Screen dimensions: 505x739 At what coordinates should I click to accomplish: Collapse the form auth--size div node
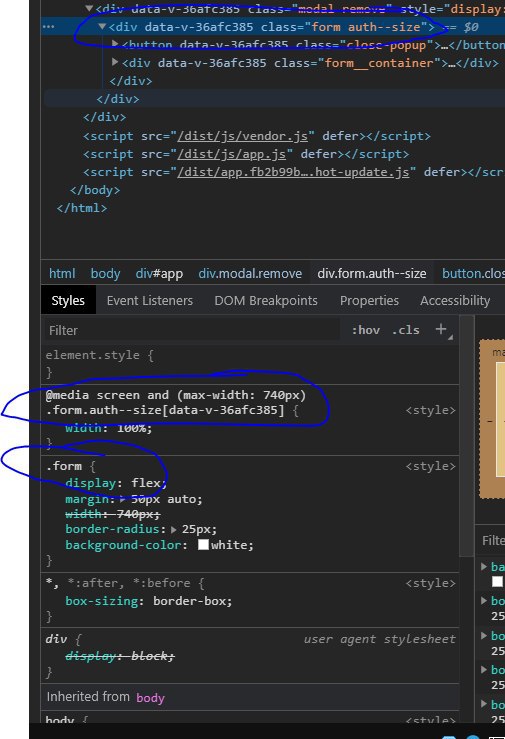coord(102,27)
